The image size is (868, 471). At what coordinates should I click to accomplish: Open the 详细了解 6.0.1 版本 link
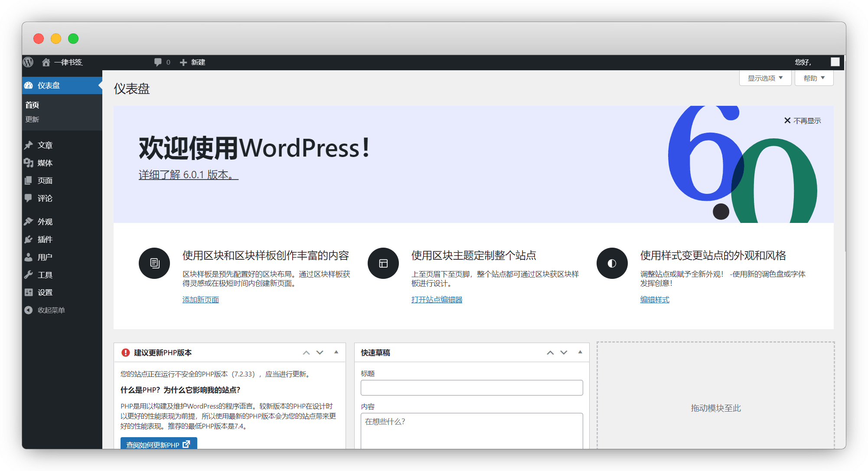(x=189, y=175)
